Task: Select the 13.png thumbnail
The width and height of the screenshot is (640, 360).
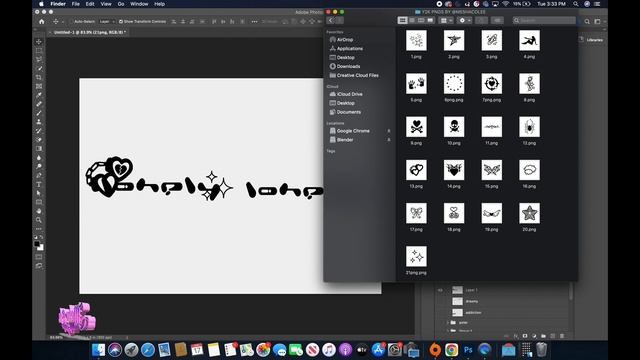Action: 416,170
